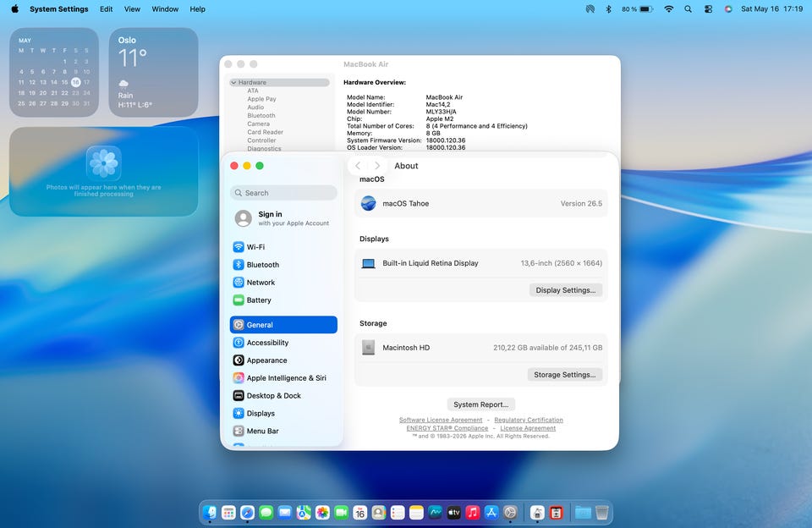
Task: Open the Help menu
Action: point(197,8)
